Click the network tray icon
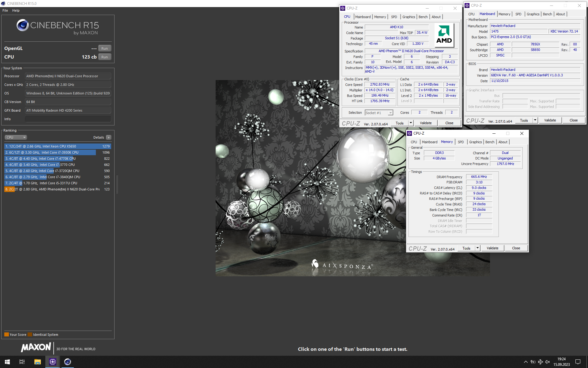Viewport: 588px width, 368px height. tap(540, 362)
